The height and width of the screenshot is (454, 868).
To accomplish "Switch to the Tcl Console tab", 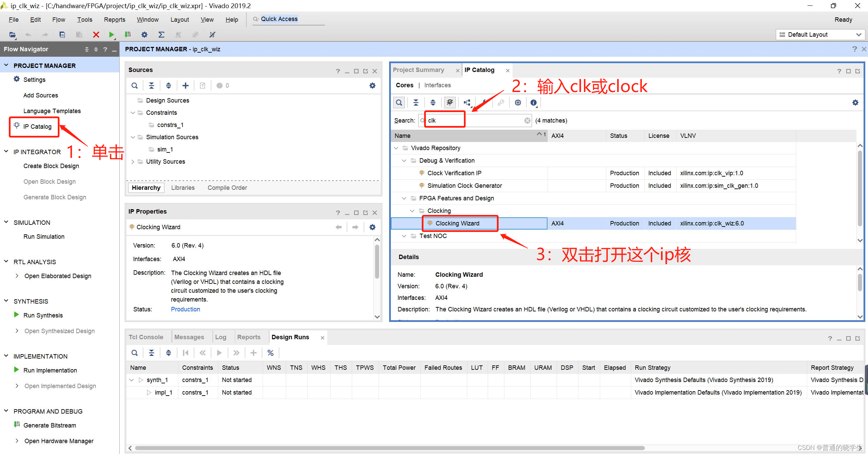I will (x=146, y=337).
